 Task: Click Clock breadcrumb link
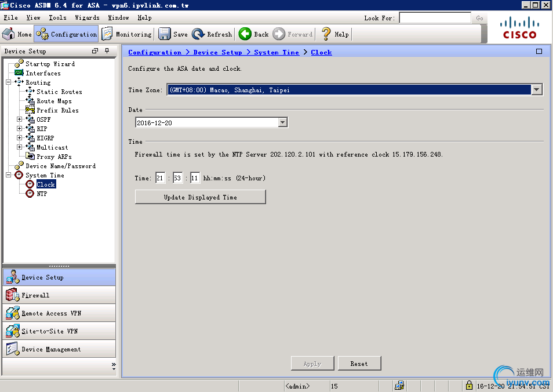tap(321, 52)
